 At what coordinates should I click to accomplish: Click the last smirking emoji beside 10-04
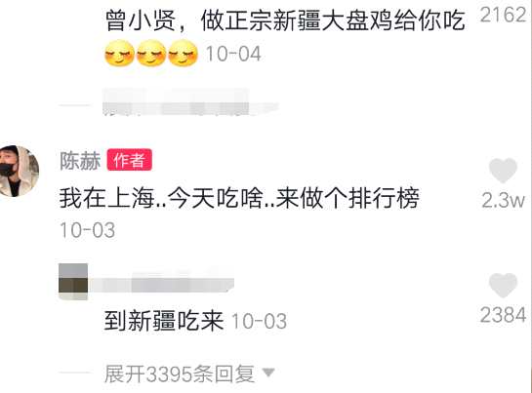pos(184,54)
